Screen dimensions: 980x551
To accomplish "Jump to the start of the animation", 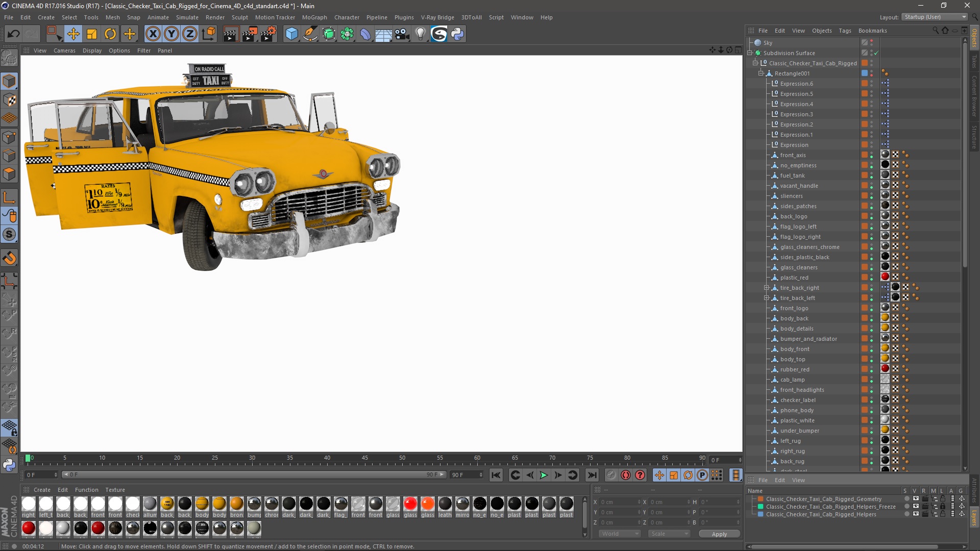I will 496,475.
